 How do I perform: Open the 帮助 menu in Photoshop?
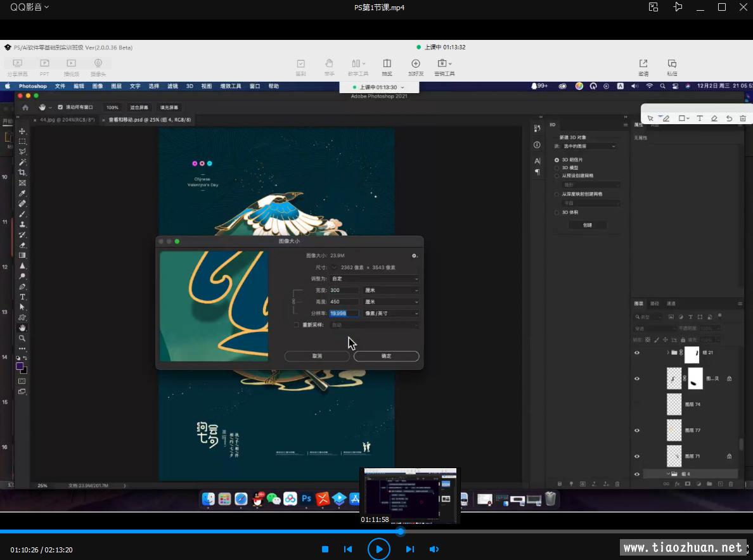[273, 86]
